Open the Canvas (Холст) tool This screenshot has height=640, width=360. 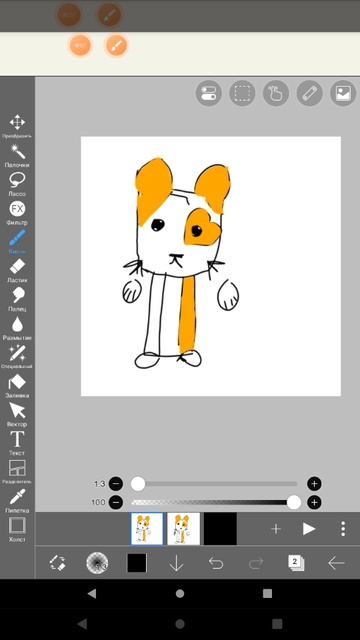pyautogui.click(x=17, y=530)
